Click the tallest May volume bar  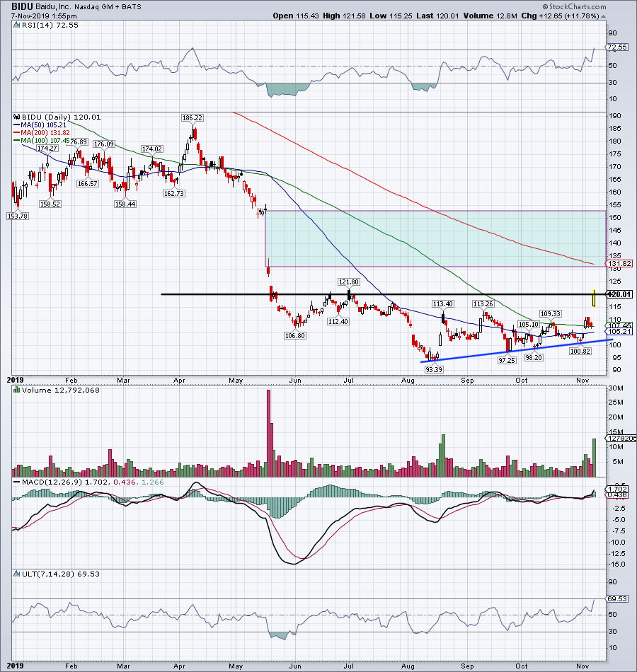[268, 433]
